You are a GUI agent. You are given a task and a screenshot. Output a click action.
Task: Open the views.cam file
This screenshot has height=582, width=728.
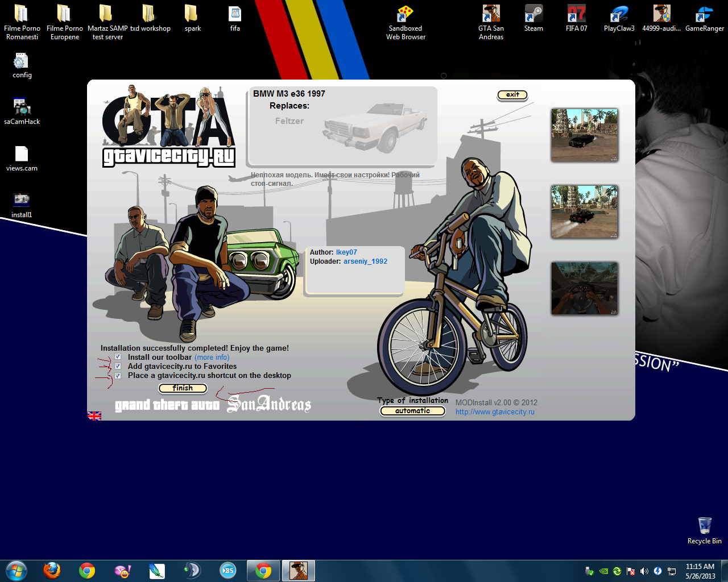[x=22, y=159]
